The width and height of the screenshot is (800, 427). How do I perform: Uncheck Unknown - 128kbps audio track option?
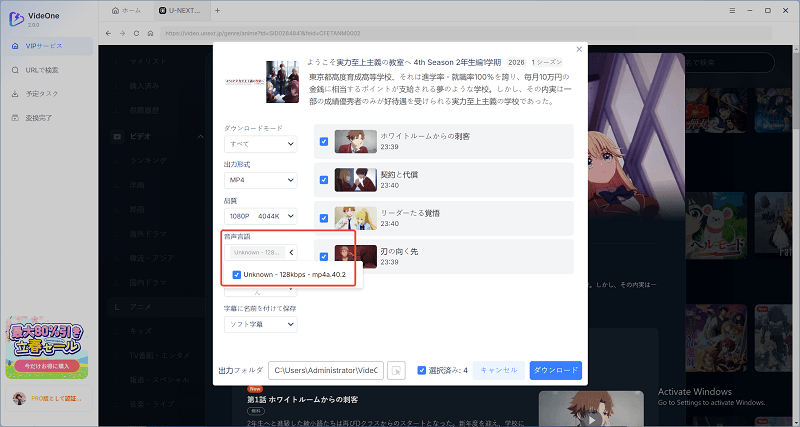point(236,274)
